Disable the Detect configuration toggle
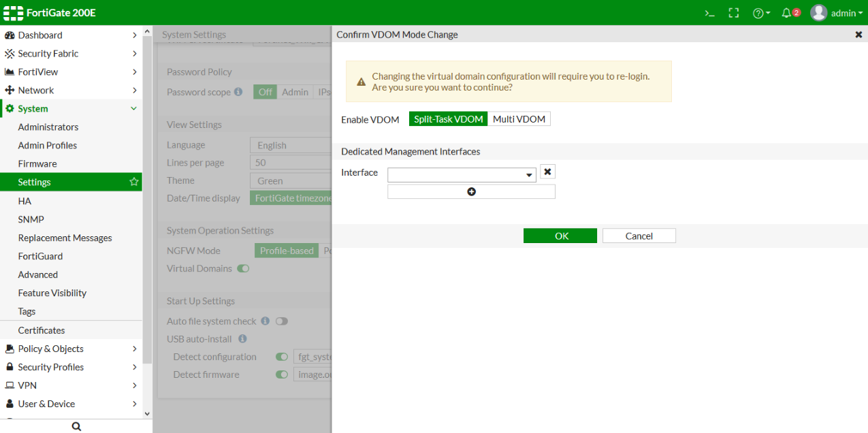868x433 pixels. click(281, 356)
